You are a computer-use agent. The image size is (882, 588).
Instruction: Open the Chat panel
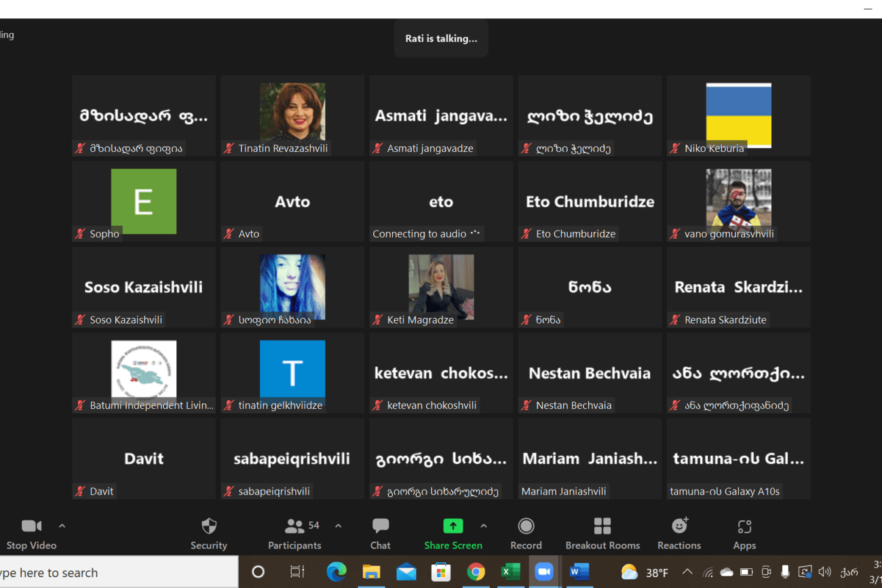380,533
